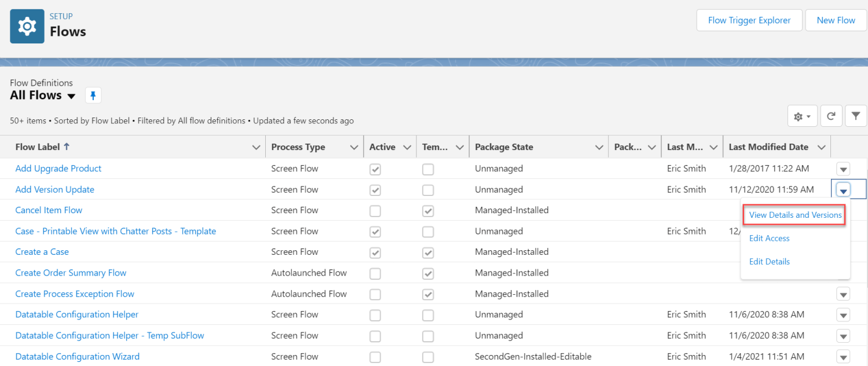Click the Setup Flows gear logo
Image resolution: width=868 pixels, height=366 pixels.
26,25
